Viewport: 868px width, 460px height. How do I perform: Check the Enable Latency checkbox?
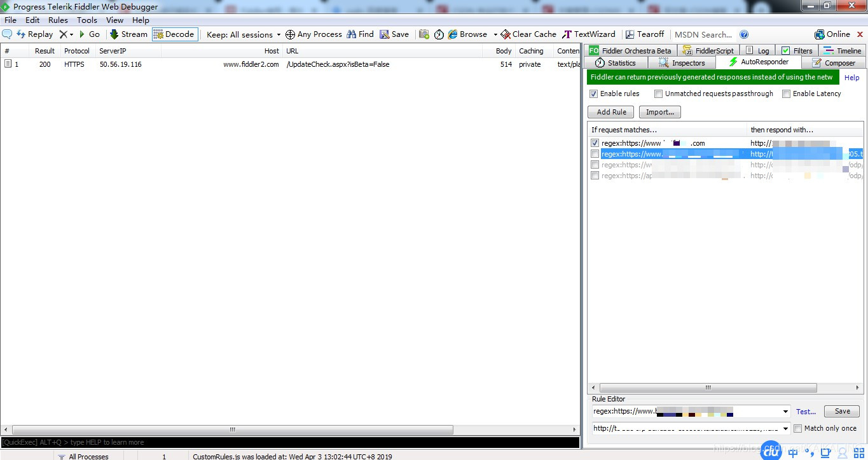787,94
